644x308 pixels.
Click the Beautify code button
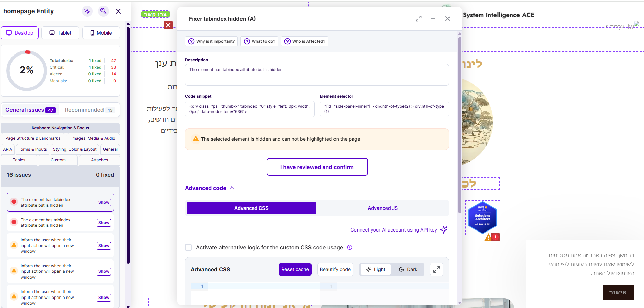[335, 269]
